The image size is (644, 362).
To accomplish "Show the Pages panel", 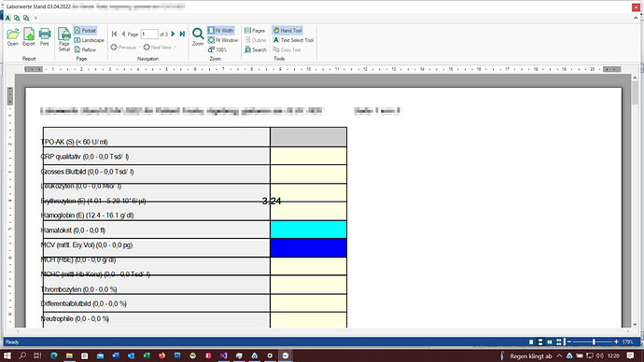I will [255, 31].
